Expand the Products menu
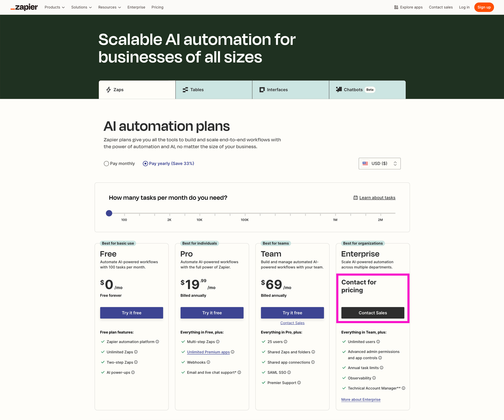 (x=54, y=7)
